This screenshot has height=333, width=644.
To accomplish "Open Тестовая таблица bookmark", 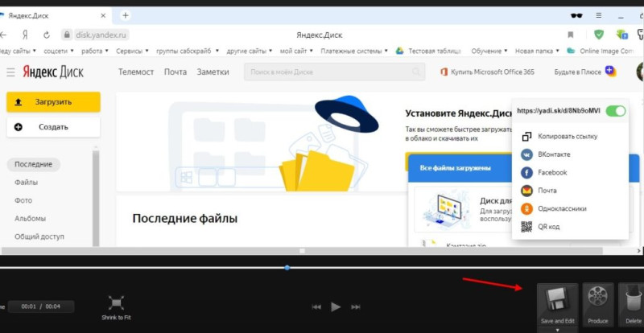I will pos(428,51).
